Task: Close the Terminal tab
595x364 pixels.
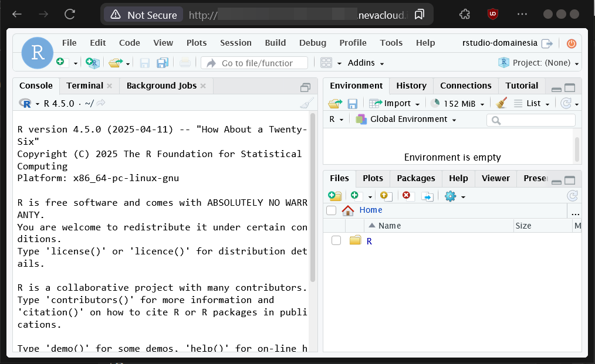Action: [x=110, y=86]
